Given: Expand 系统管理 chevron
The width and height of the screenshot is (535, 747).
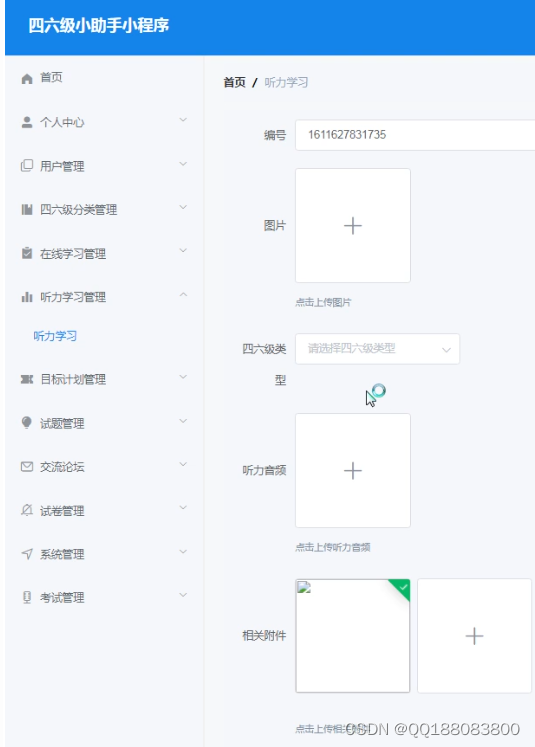Looking at the screenshot, I should coord(183,552).
